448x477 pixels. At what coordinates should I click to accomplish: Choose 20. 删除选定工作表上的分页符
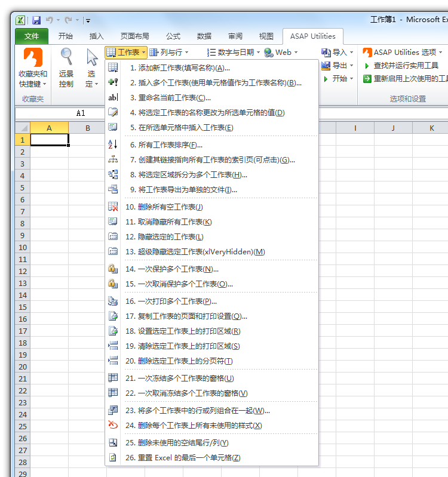[x=212, y=361]
